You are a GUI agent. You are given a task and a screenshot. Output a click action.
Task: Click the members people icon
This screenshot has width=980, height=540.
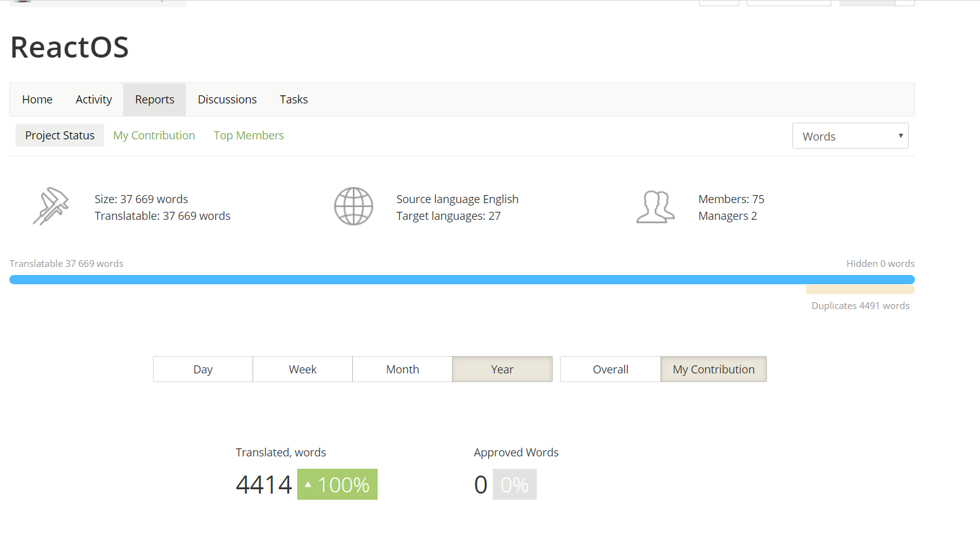(655, 206)
